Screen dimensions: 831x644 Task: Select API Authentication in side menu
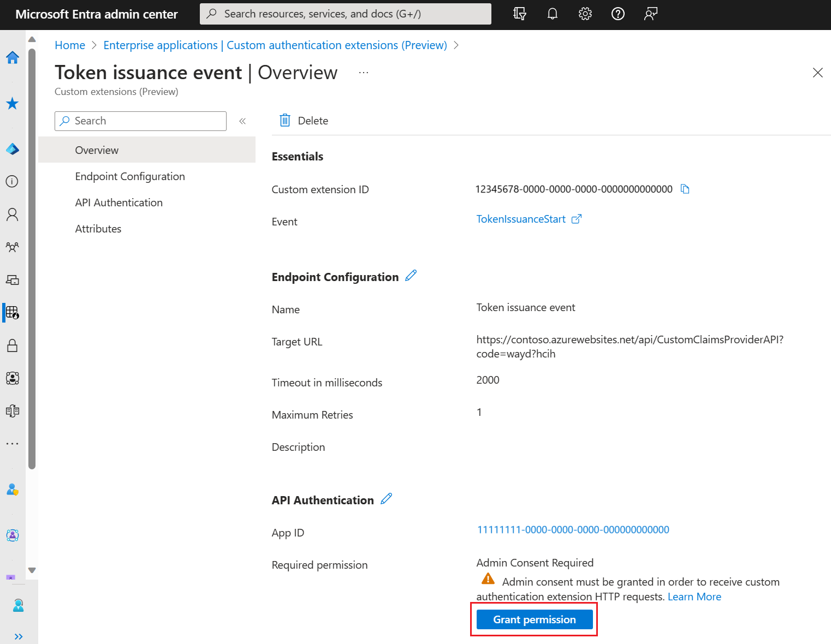119,202
